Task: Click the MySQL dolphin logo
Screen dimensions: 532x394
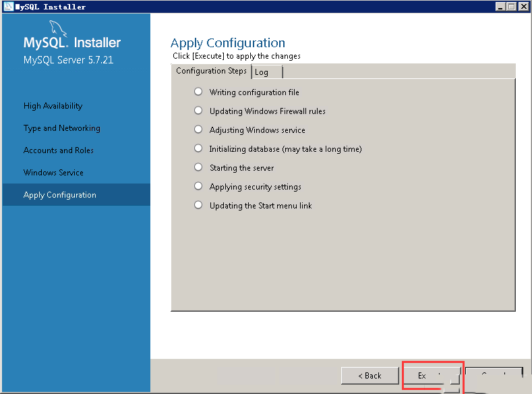Action: pyautogui.click(x=58, y=28)
